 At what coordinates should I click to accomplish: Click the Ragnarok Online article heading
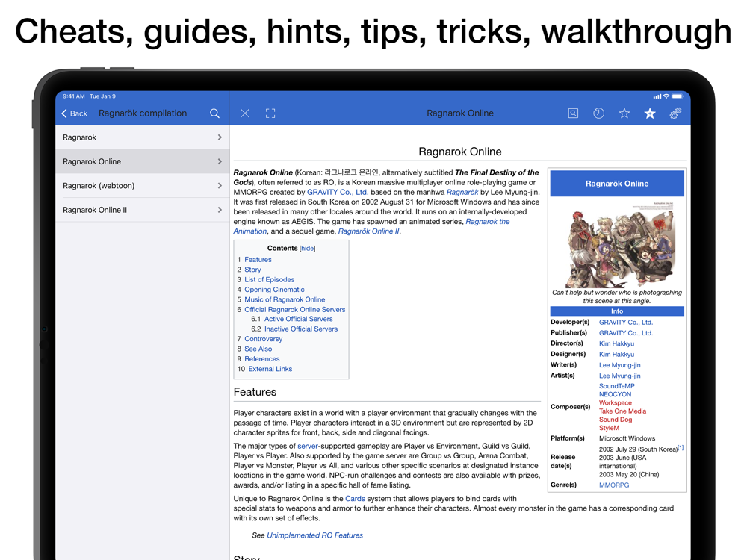click(459, 152)
